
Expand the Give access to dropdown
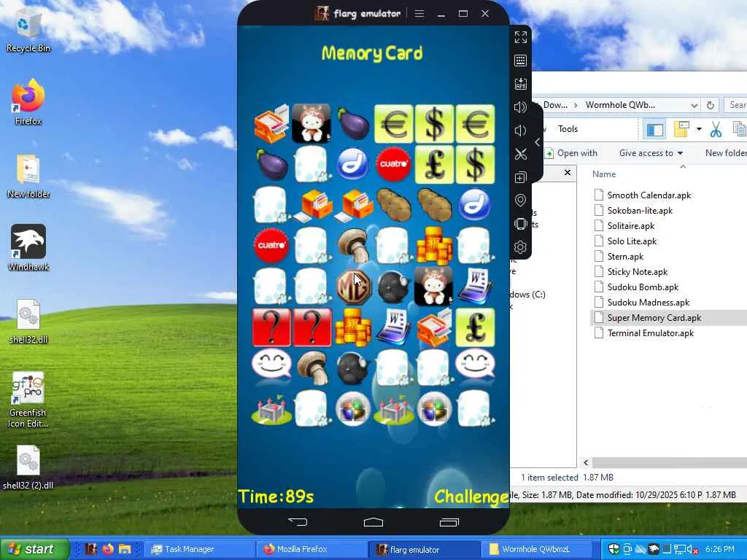(x=651, y=153)
